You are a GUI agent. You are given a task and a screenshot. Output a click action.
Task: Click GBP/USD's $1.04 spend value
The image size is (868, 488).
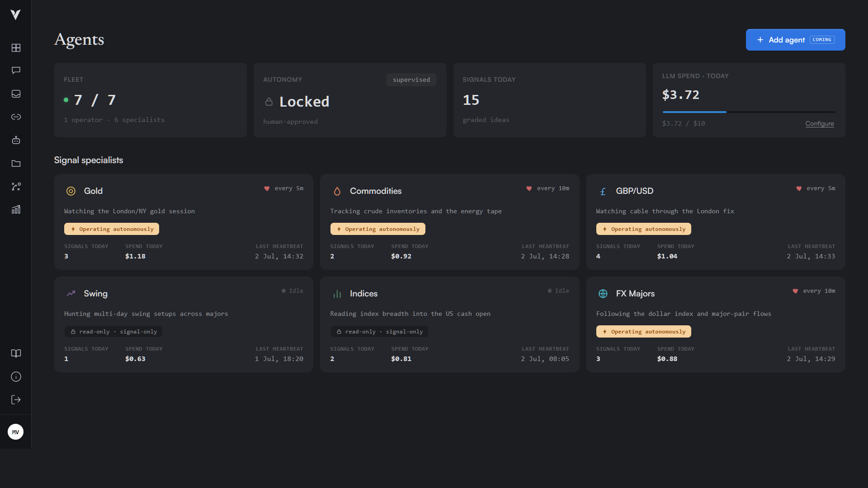(667, 256)
